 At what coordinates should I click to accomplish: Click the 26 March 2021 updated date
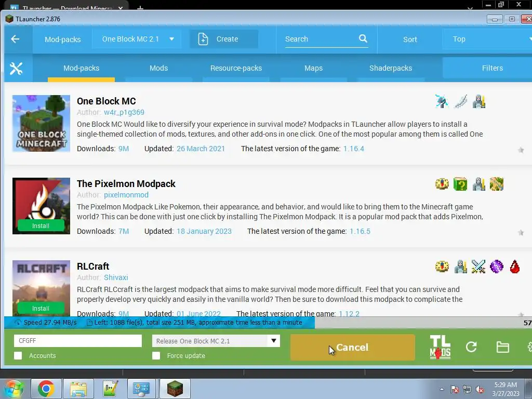(201, 149)
